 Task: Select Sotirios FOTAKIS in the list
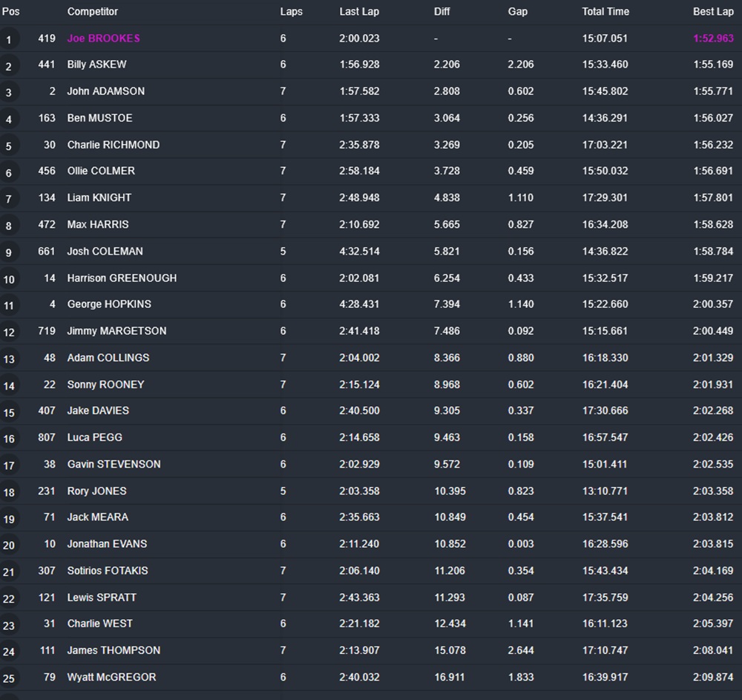point(108,570)
